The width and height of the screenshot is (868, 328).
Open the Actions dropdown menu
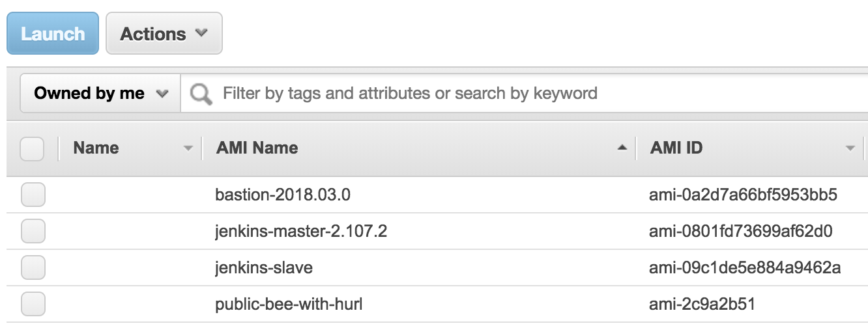tap(164, 34)
